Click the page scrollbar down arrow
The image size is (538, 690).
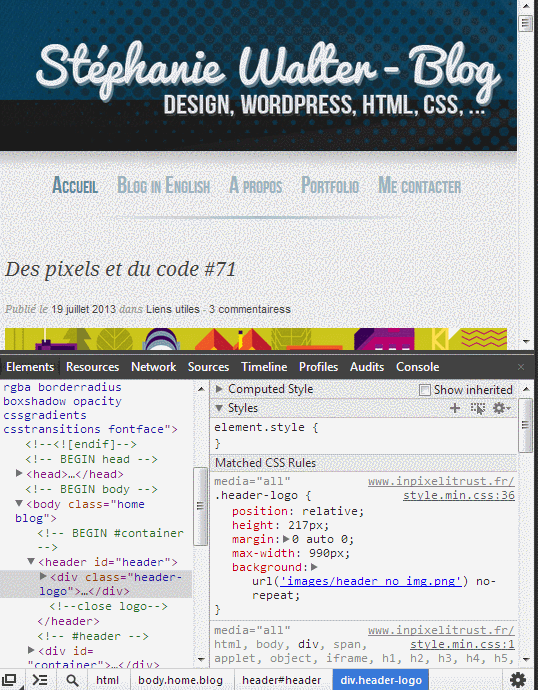coord(526,341)
